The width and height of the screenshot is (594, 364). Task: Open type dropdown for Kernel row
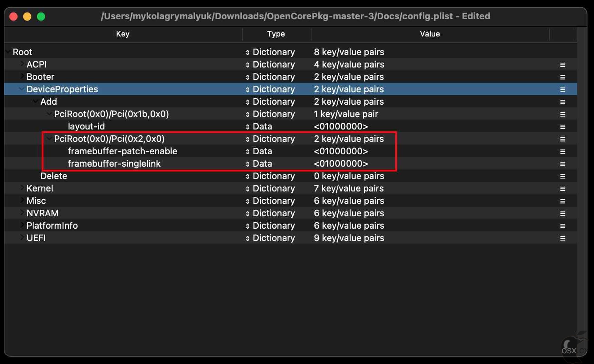tap(247, 189)
